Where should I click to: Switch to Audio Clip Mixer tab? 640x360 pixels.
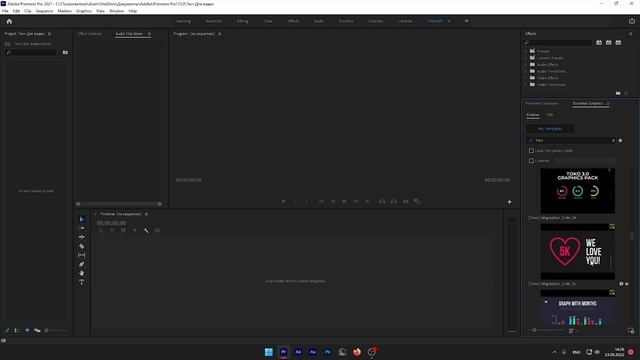tap(129, 34)
